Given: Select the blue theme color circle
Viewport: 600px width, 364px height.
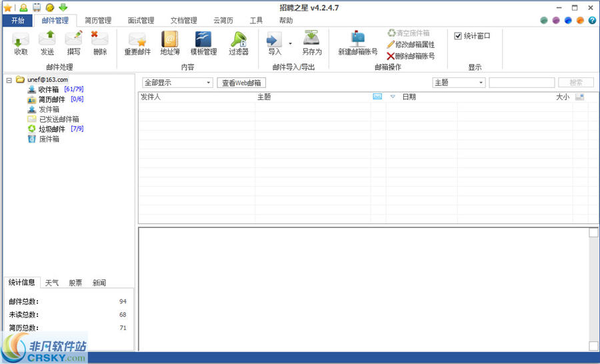Looking at the screenshot, I should point(568,20).
